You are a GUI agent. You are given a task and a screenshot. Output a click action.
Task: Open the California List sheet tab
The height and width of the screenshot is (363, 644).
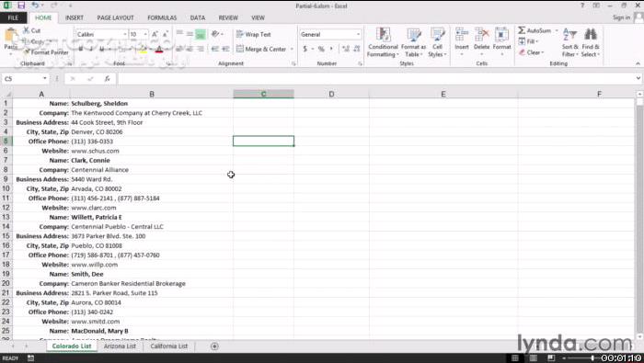tap(168, 346)
